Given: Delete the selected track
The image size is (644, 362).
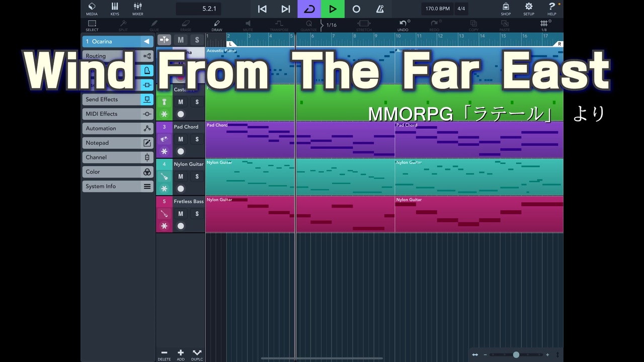Looking at the screenshot, I should pos(164,355).
